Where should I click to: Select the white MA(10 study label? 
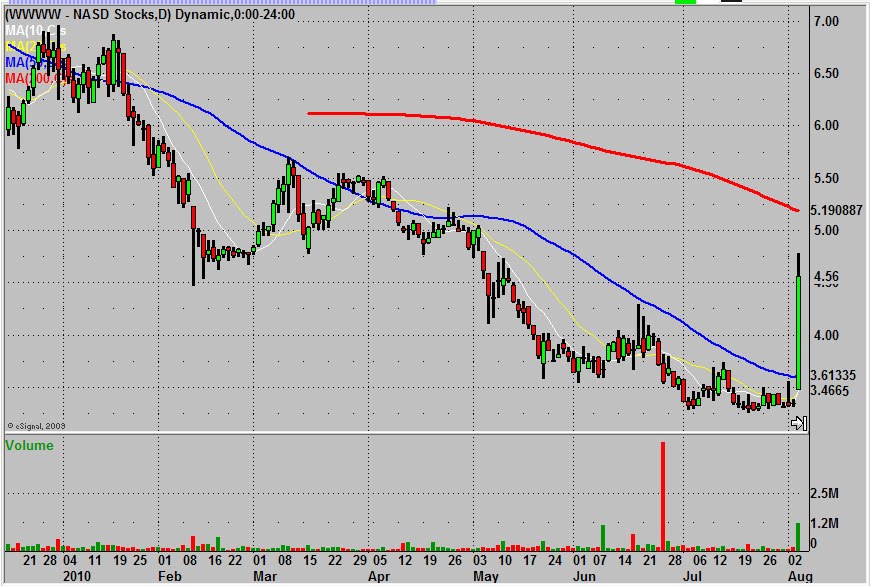[x=34, y=30]
